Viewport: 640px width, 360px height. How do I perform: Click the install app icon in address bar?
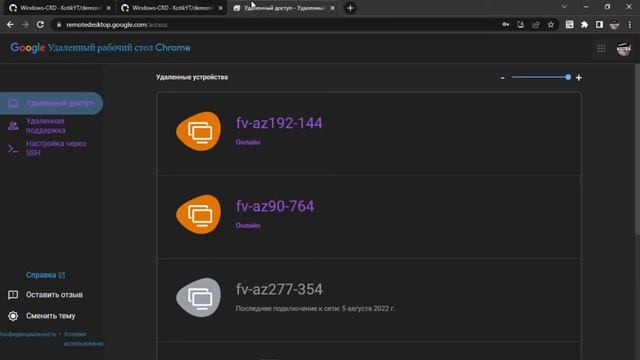(520, 24)
